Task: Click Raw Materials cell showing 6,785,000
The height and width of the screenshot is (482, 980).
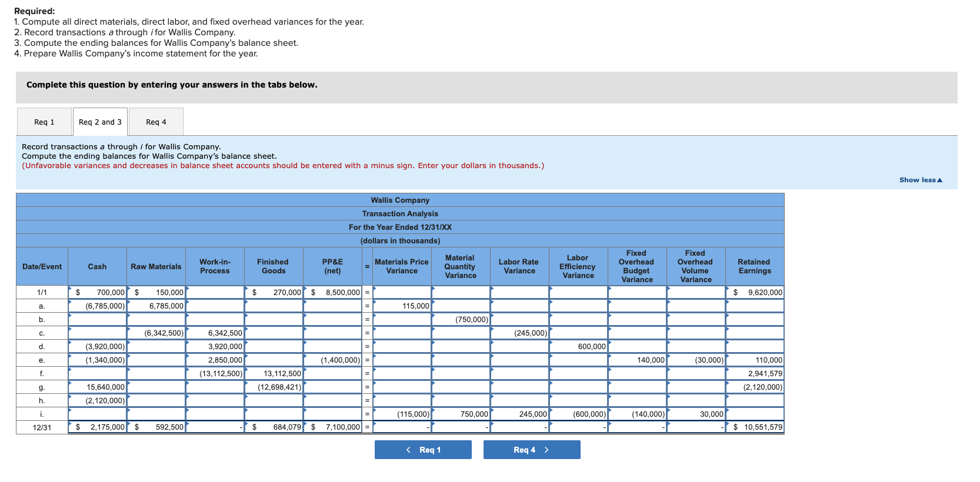Action: (156, 306)
